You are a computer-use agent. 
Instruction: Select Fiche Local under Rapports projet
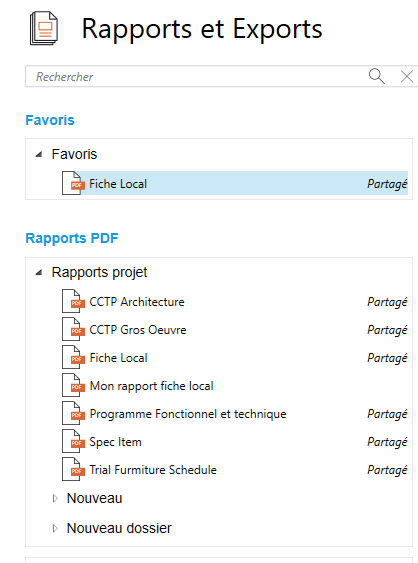[x=235, y=358]
